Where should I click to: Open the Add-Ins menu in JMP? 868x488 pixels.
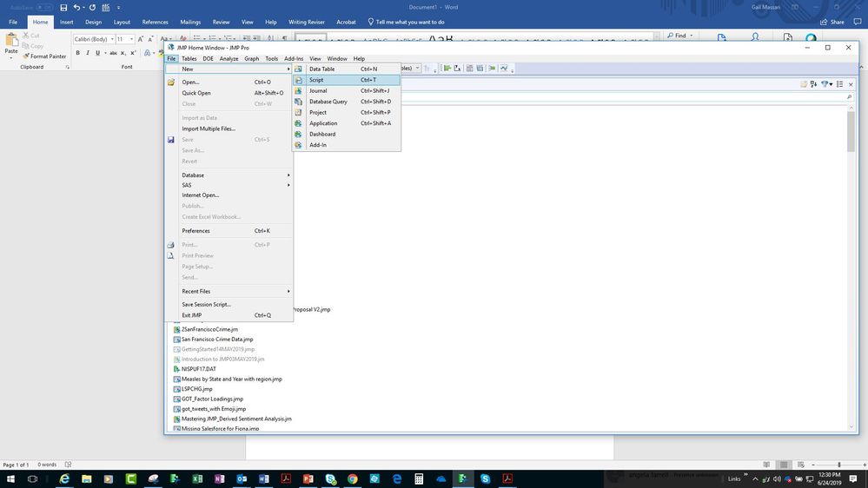tap(294, 59)
